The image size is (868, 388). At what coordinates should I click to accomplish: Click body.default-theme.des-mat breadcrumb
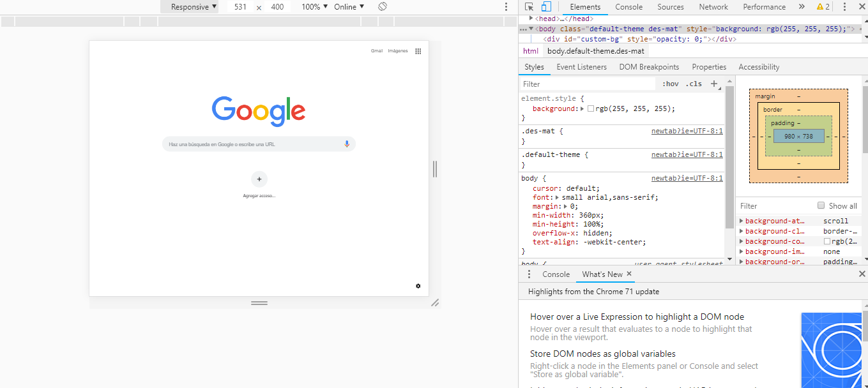point(595,51)
